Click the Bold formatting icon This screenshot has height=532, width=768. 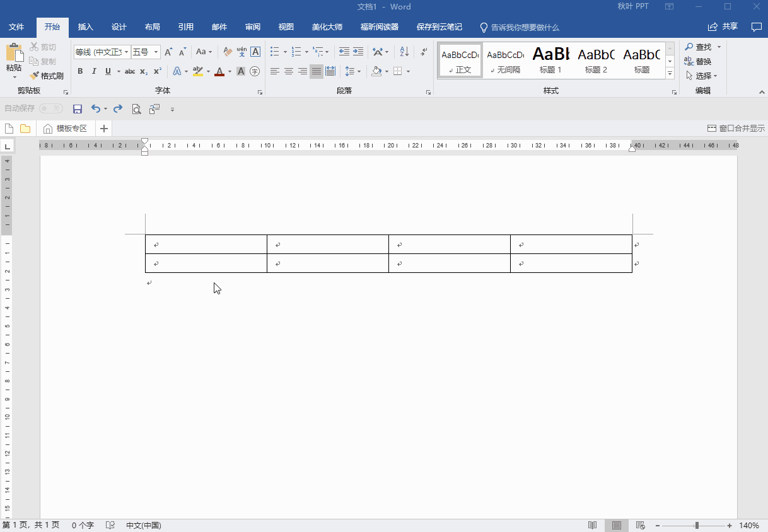pos(80,71)
